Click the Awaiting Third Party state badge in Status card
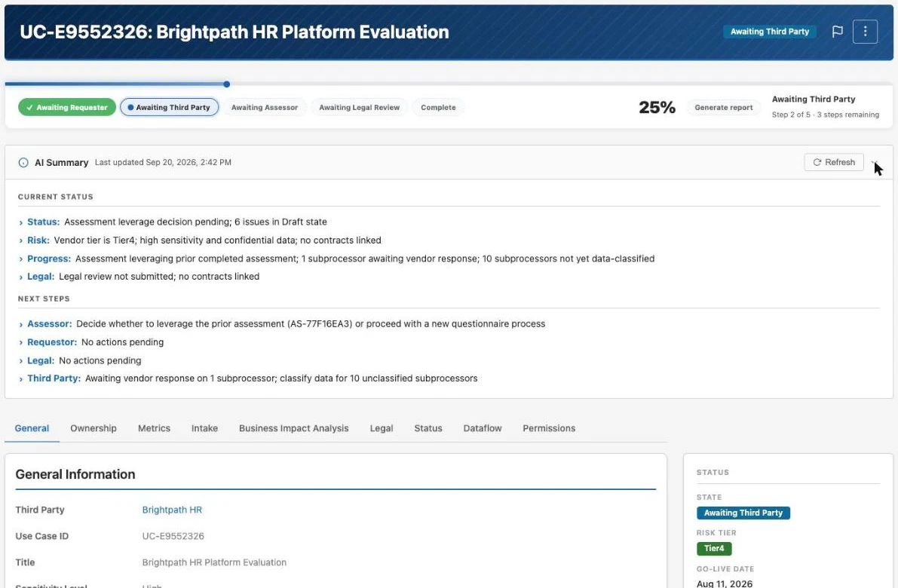Image resolution: width=898 pixels, height=588 pixels. click(x=743, y=513)
